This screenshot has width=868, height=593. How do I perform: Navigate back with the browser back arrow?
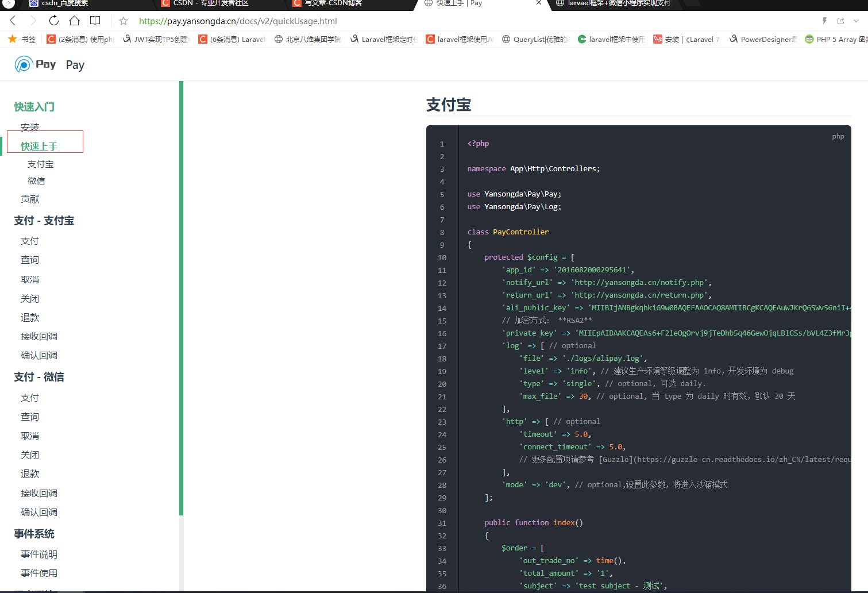(x=13, y=20)
